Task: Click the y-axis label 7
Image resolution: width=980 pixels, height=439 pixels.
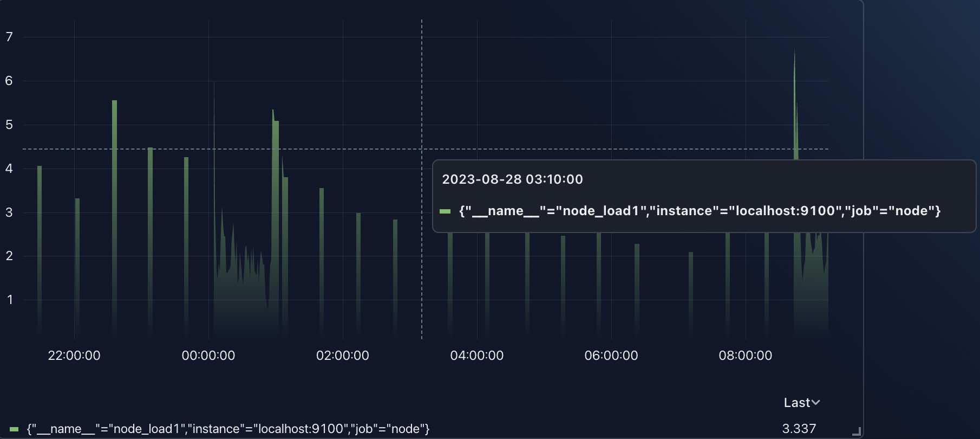Action: pyautogui.click(x=9, y=37)
